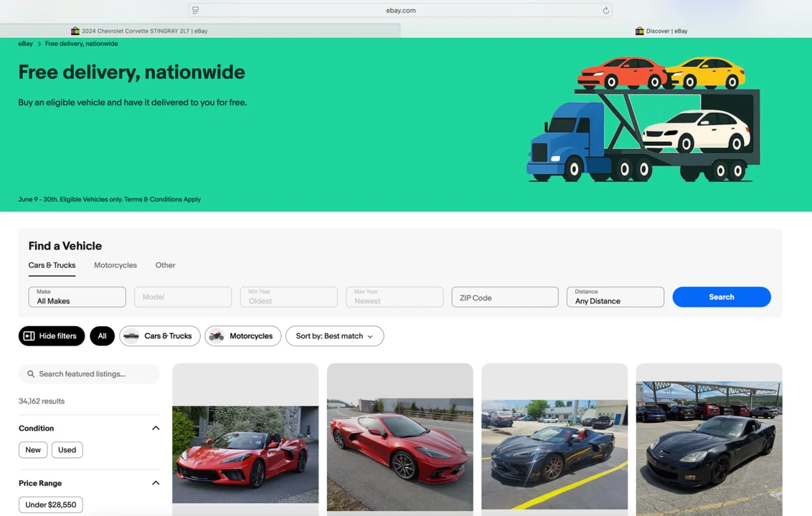
Task: Click the Find a Vehicle heading
Action: pos(65,246)
